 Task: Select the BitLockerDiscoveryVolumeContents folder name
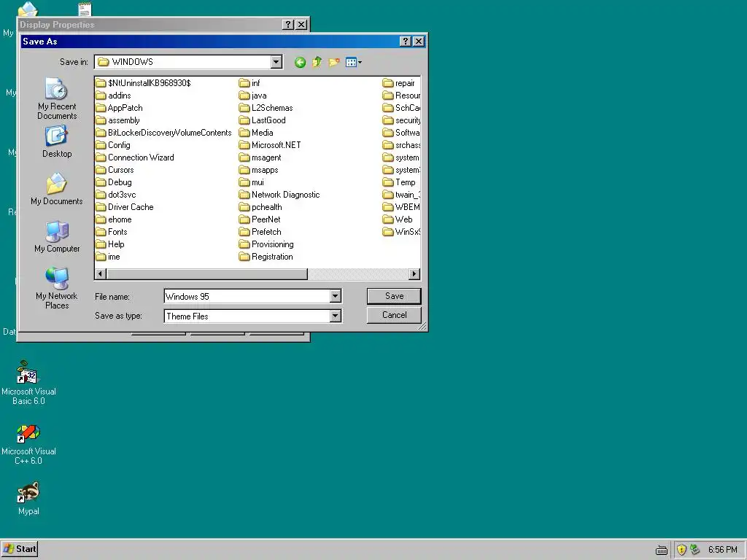169,133
